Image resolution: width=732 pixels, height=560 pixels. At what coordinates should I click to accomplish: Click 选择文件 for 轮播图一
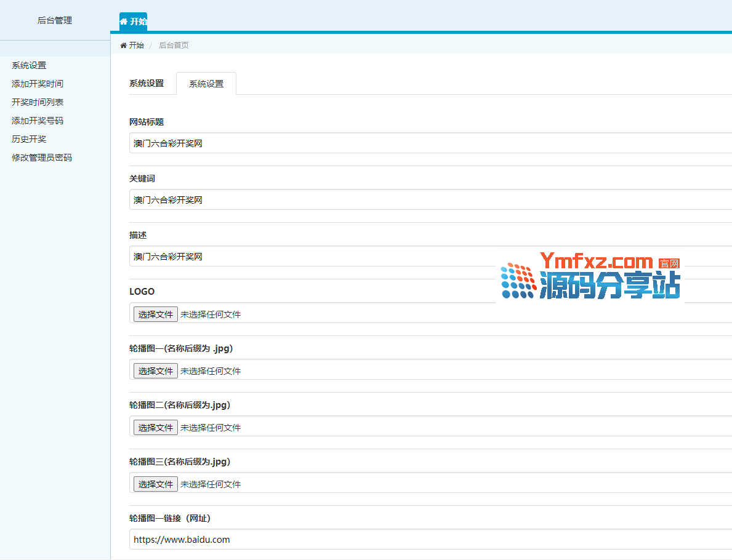[x=156, y=371]
